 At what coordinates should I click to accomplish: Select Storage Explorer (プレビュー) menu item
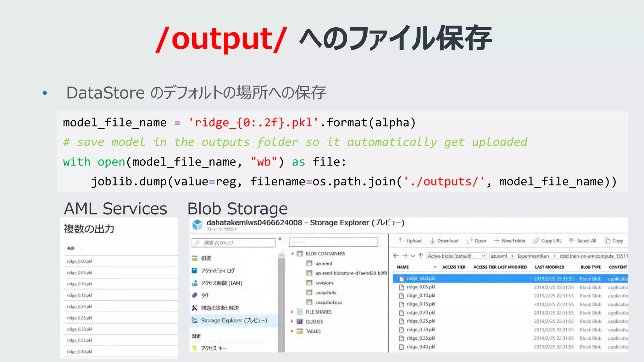point(234,321)
